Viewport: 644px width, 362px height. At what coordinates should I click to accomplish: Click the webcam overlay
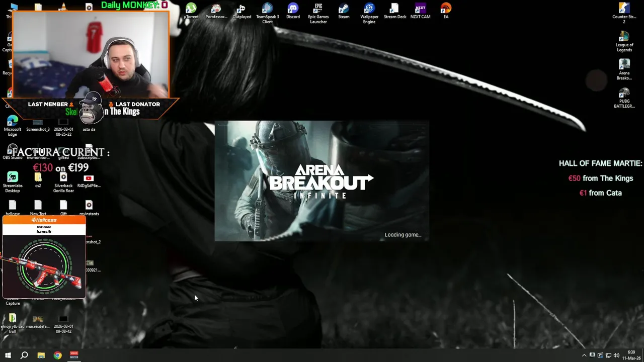coord(91,54)
